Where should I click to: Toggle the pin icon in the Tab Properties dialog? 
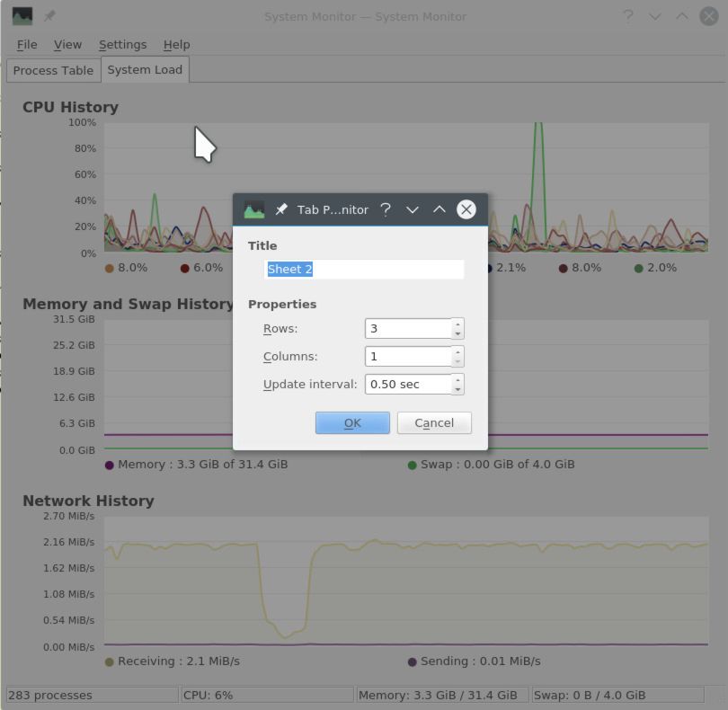[x=281, y=210]
